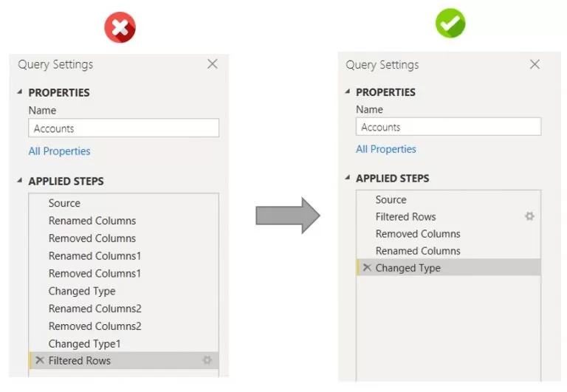Select the Renamed Columns2 step
The height and width of the screenshot is (392, 567).
click(x=94, y=309)
